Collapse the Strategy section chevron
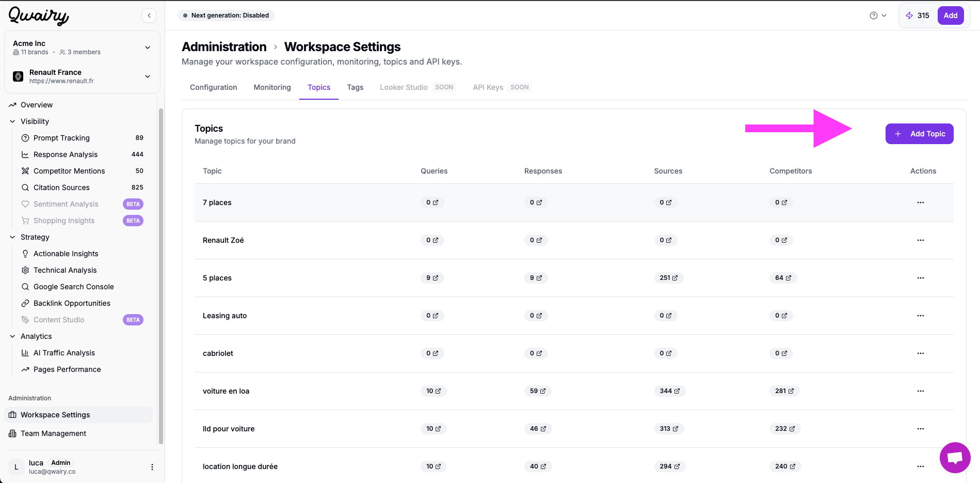Screen dimensions: 980x483 (12, 237)
